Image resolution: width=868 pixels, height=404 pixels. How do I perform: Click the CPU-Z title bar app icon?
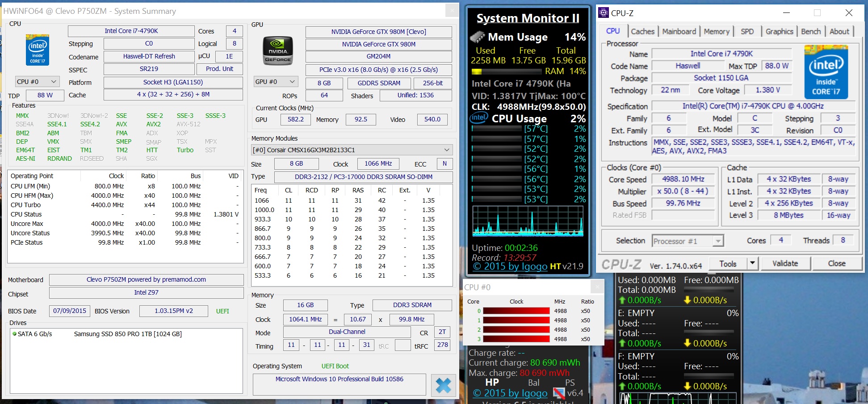coord(604,13)
